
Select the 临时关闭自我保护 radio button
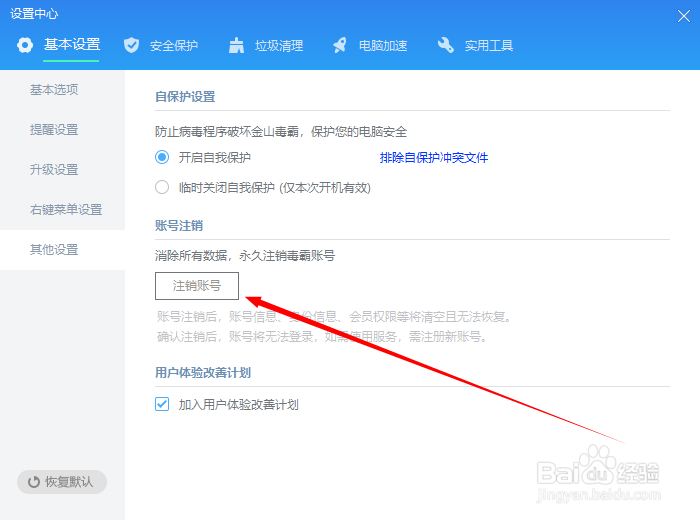pyautogui.click(x=162, y=187)
